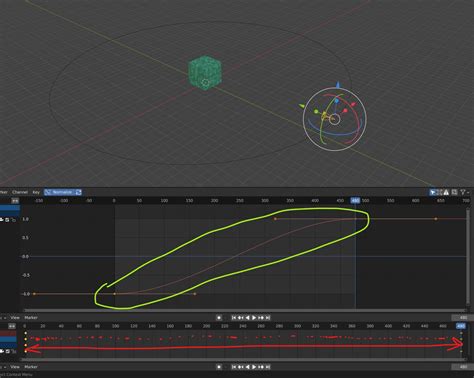This screenshot has height=378, width=474.
Task: Open View menu in the bottom timeline
Action: click(x=15, y=367)
